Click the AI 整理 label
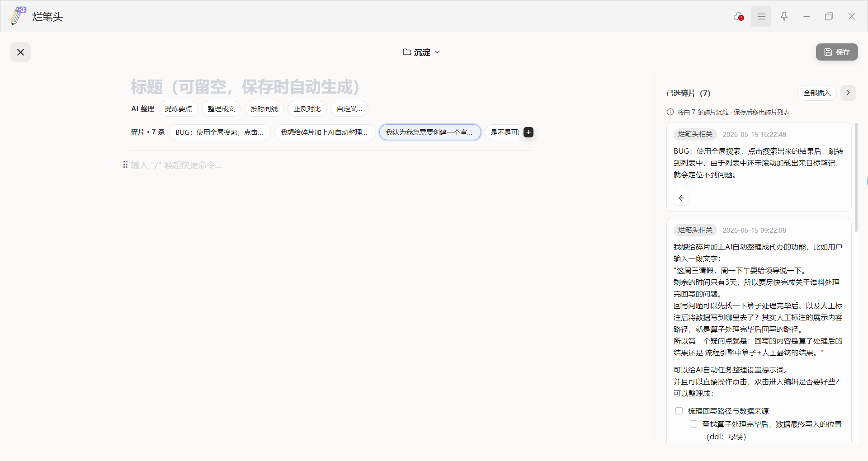The image size is (868, 461). click(x=142, y=109)
